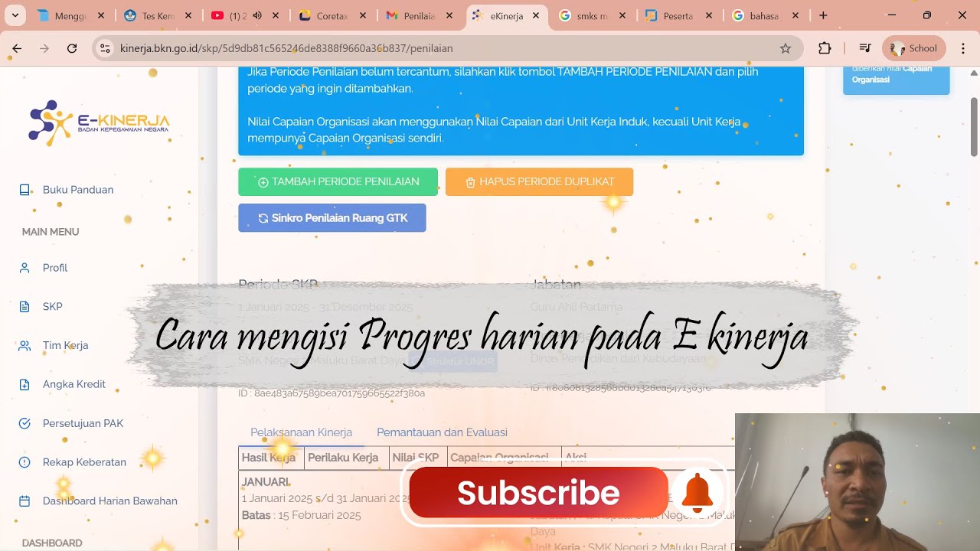Viewport: 980px width, 551px height.
Task: Click the Profil person icon
Action: point(24,268)
